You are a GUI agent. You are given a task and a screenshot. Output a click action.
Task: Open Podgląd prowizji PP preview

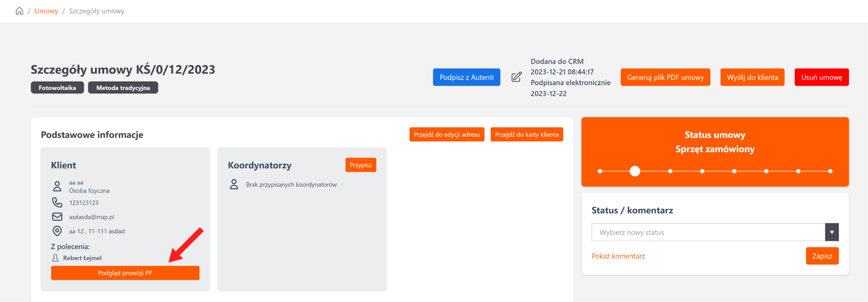point(125,273)
